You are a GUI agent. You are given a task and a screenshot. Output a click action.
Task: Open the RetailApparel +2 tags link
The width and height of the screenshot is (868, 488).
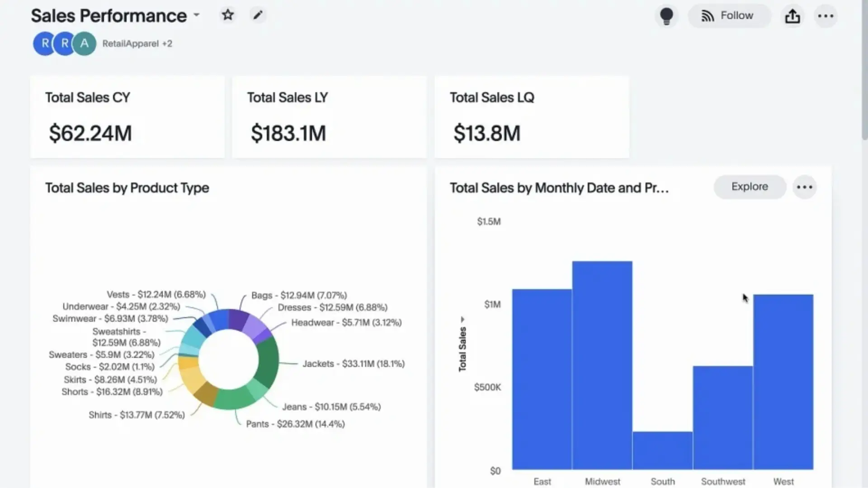(137, 44)
